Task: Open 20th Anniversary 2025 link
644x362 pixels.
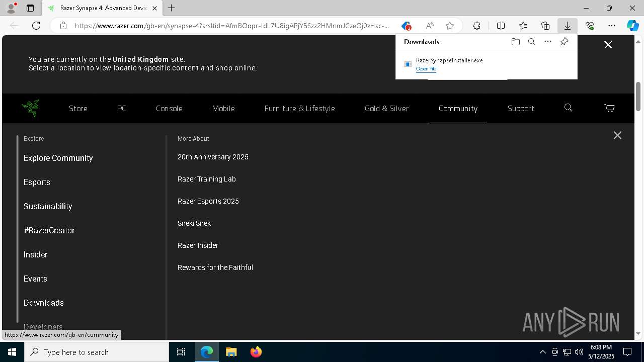Action: point(213,157)
